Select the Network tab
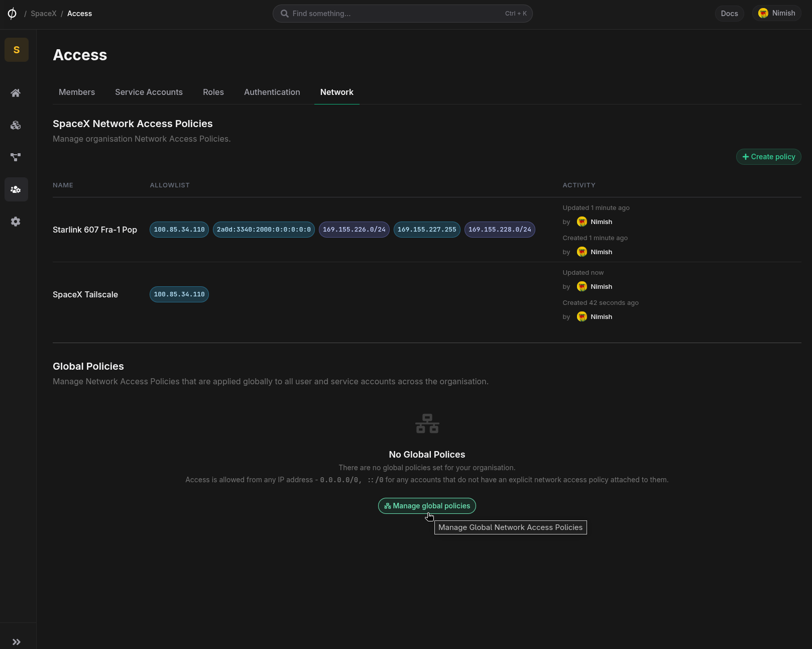This screenshot has height=649, width=812. pyautogui.click(x=337, y=92)
